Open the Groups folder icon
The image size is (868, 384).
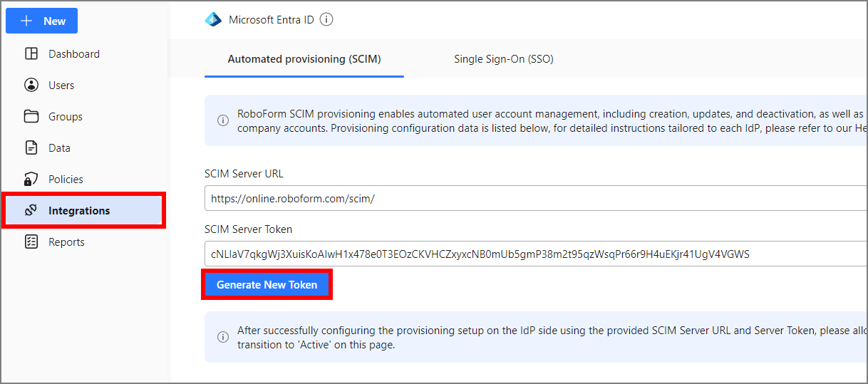click(31, 117)
